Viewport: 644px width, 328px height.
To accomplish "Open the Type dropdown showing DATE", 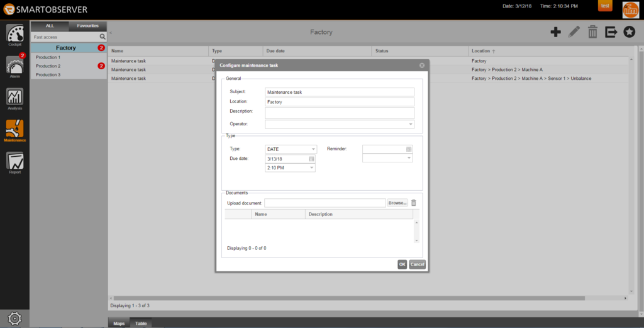I will (x=313, y=149).
